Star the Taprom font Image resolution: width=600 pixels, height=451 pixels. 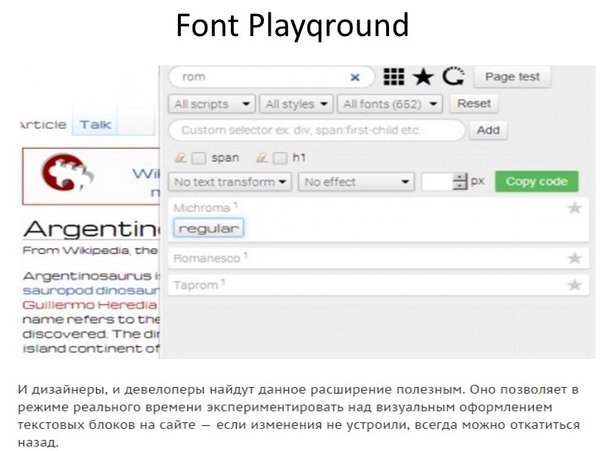pyautogui.click(x=574, y=285)
